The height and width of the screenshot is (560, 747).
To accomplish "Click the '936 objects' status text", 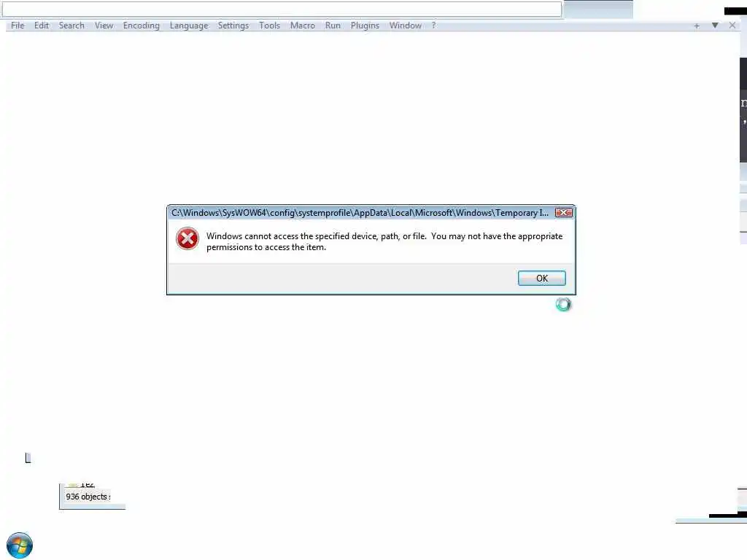I will [88, 497].
